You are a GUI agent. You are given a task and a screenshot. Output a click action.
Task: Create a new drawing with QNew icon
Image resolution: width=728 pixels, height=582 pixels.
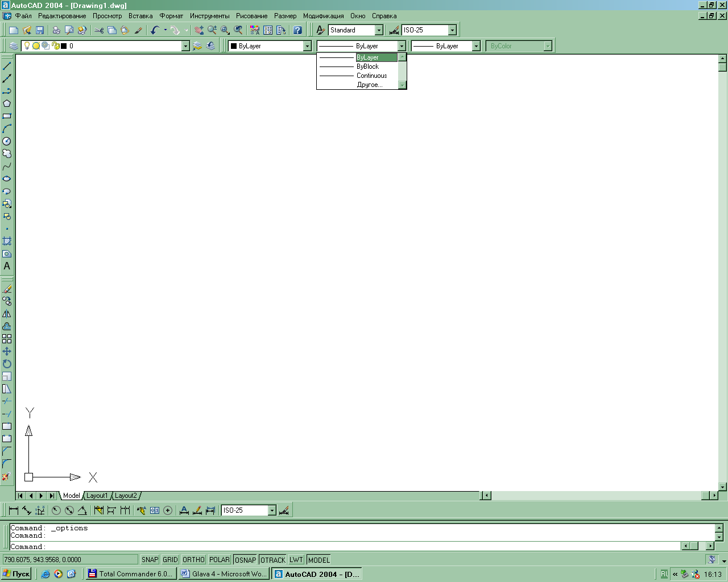(14, 30)
